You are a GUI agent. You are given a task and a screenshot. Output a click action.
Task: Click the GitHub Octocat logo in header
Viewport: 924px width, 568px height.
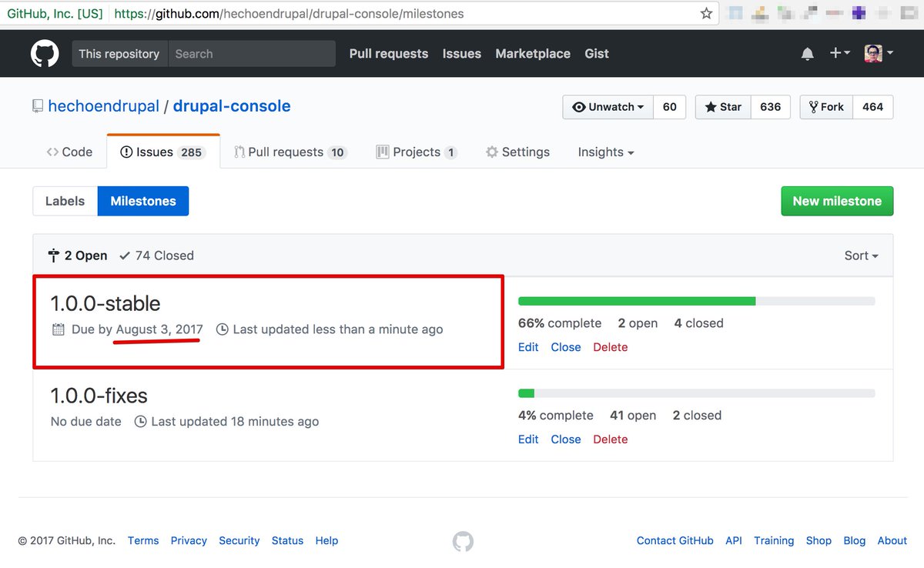coord(45,54)
